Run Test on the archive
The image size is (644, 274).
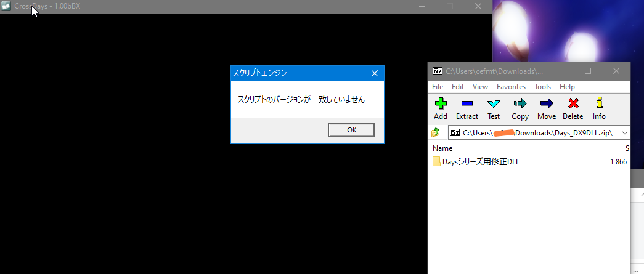(494, 108)
